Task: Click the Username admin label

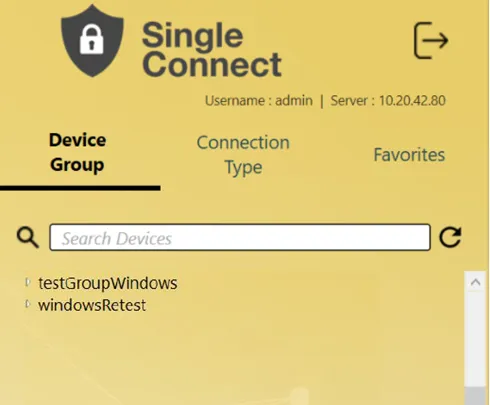Action: point(259,101)
